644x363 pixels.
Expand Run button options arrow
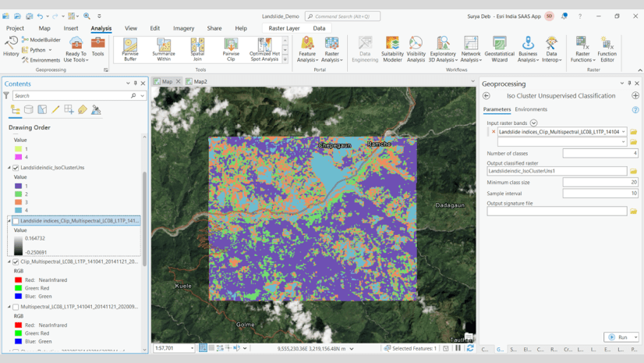click(x=635, y=337)
